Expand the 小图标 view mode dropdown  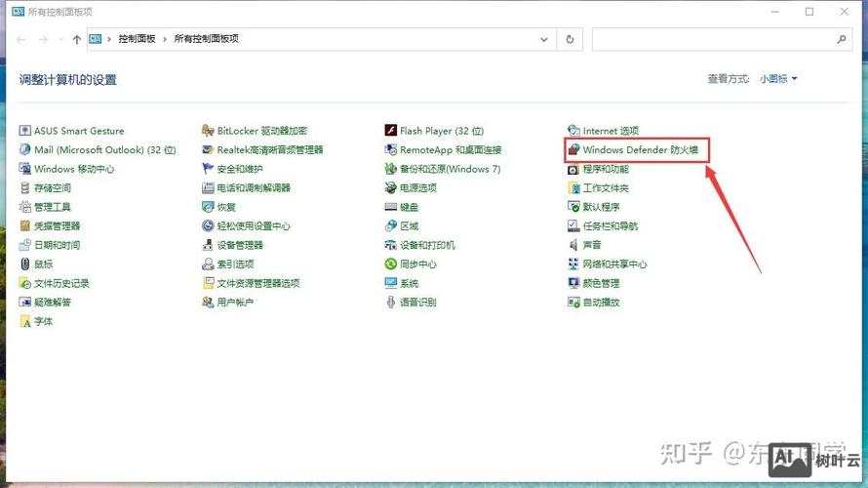(778, 79)
